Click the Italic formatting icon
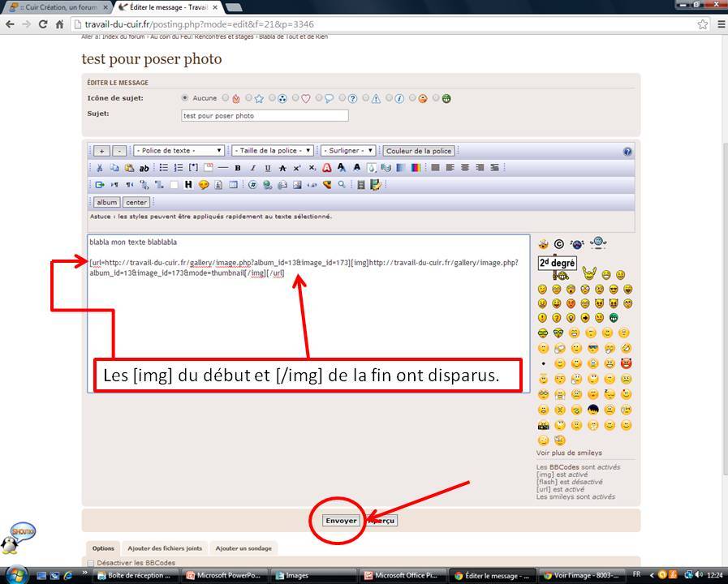The width and height of the screenshot is (728, 584). pos(252,168)
